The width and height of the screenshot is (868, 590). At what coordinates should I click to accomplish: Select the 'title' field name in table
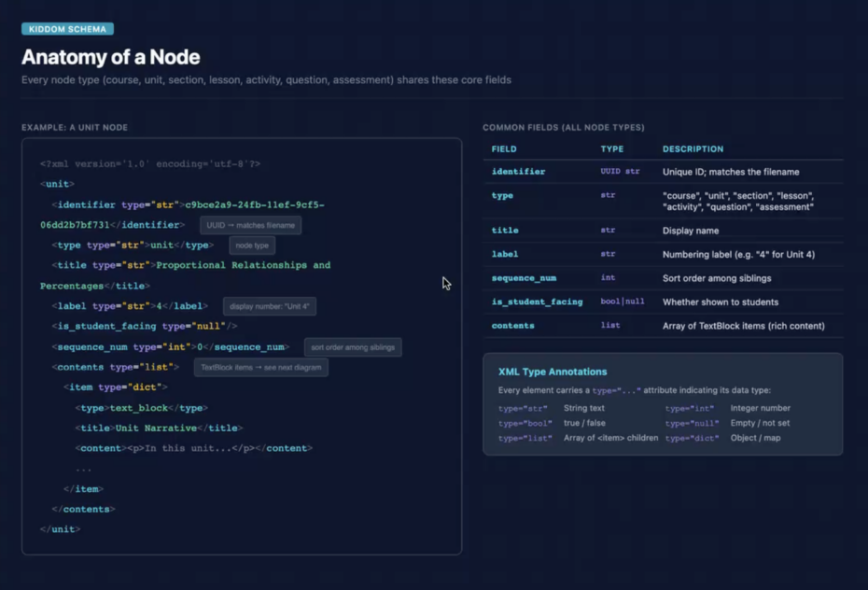[x=505, y=231]
